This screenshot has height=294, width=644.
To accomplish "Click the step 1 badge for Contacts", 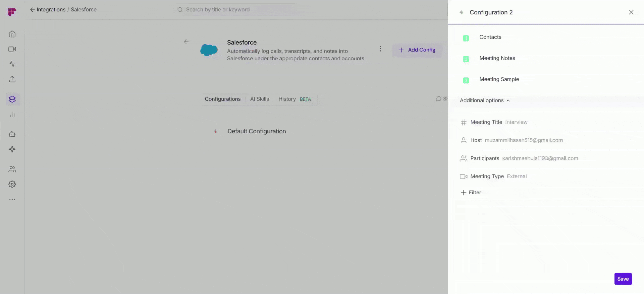I will click(x=466, y=38).
